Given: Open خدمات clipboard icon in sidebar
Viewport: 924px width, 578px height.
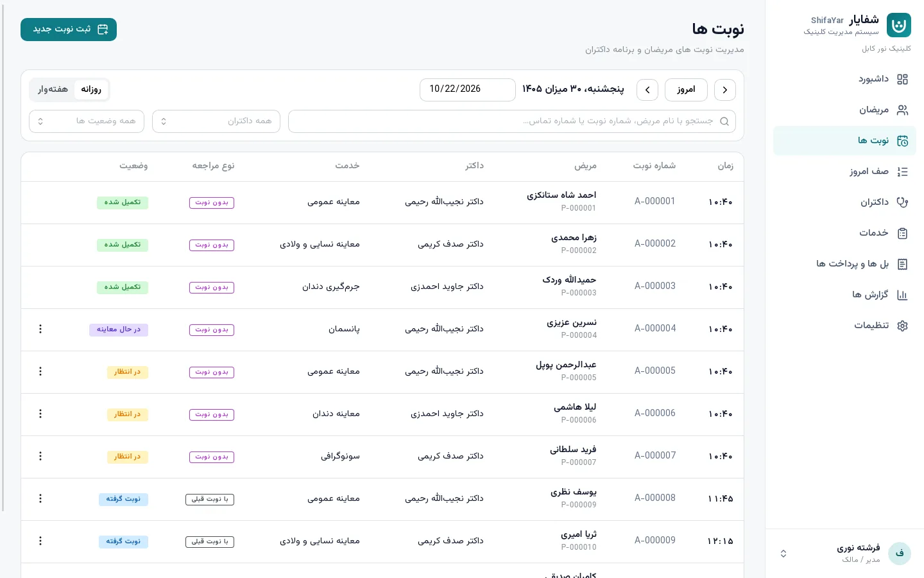Looking at the screenshot, I should tap(902, 233).
